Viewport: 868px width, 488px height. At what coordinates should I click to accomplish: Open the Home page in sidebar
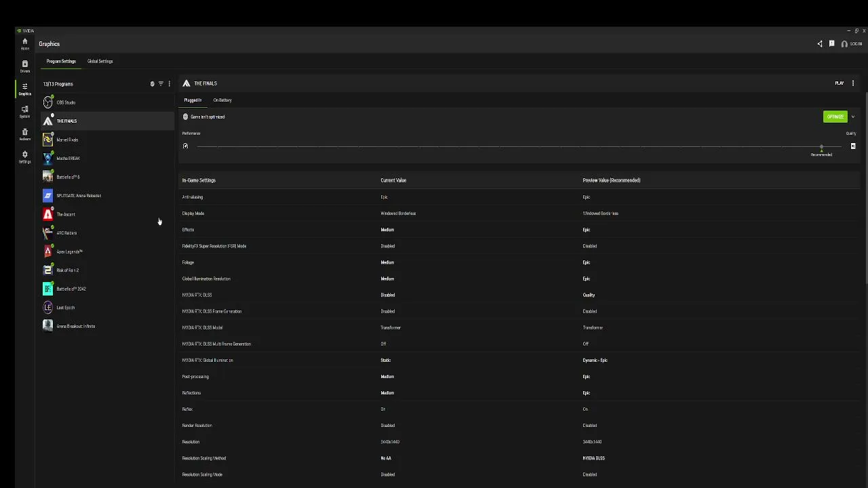click(x=25, y=43)
